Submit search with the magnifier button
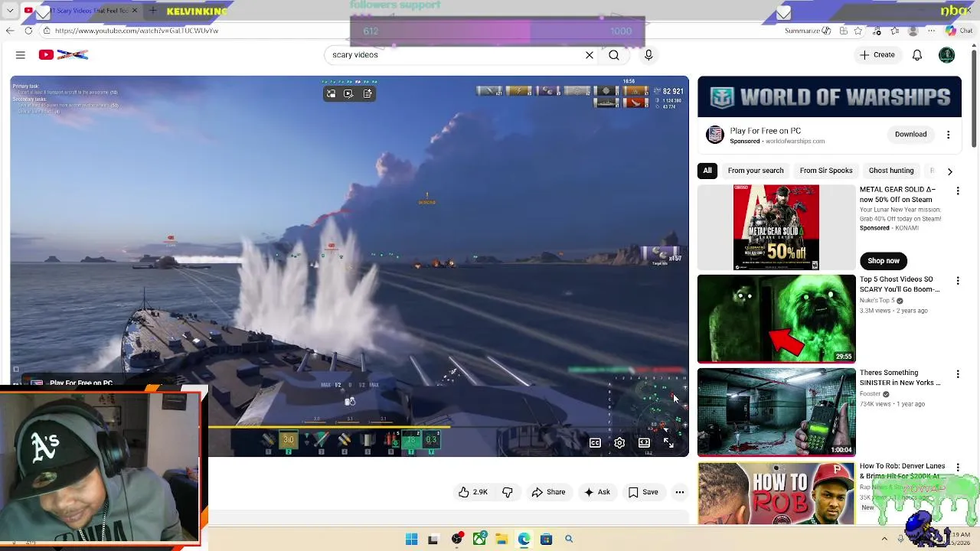This screenshot has width=980, height=551. (x=614, y=55)
